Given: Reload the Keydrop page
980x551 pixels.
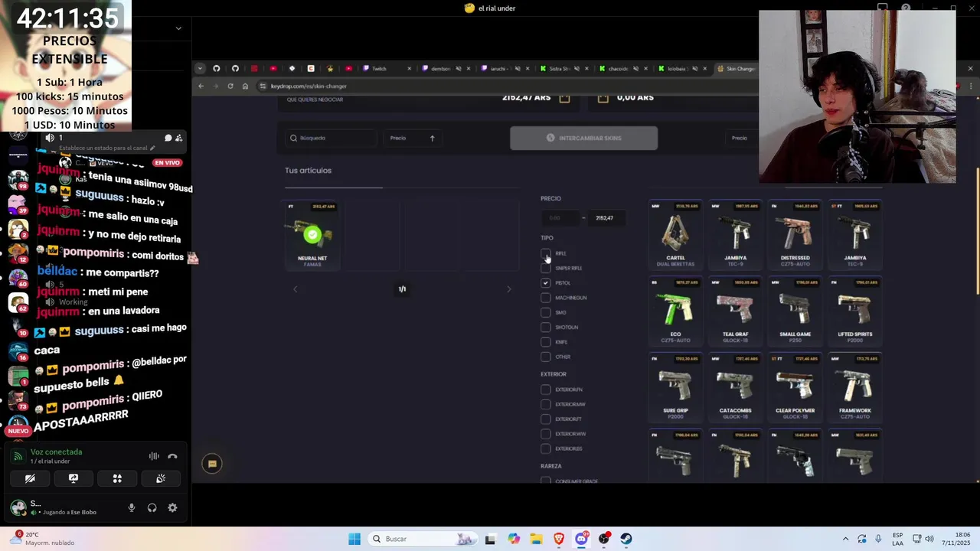Looking at the screenshot, I should (x=230, y=86).
